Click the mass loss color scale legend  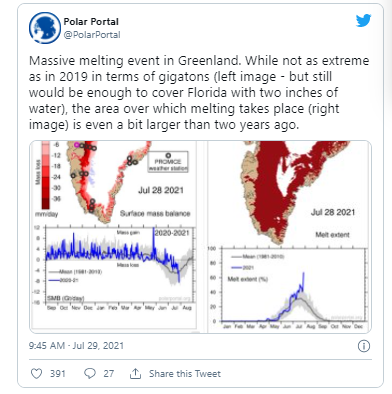point(47,178)
